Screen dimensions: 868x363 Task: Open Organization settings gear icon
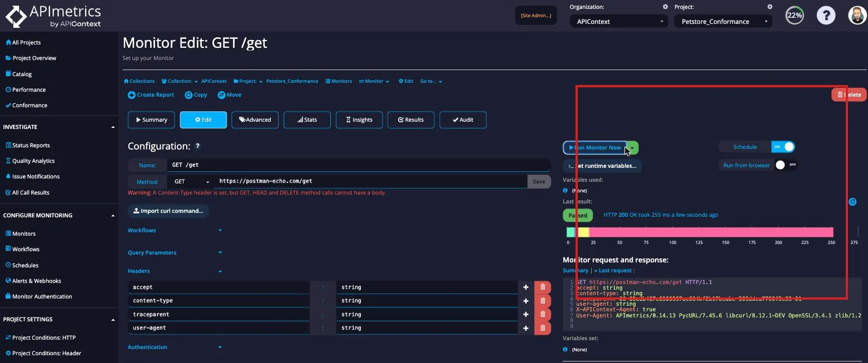(665, 7)
